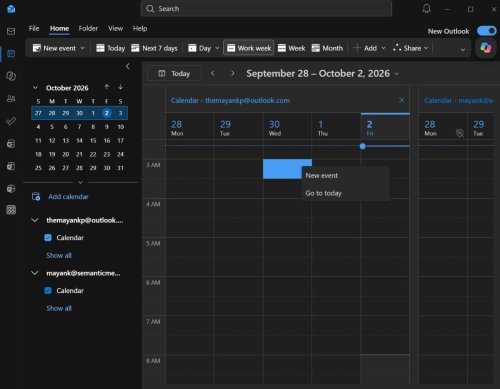
Task: Select October 2 in the mini calendar
Action: 107,113
